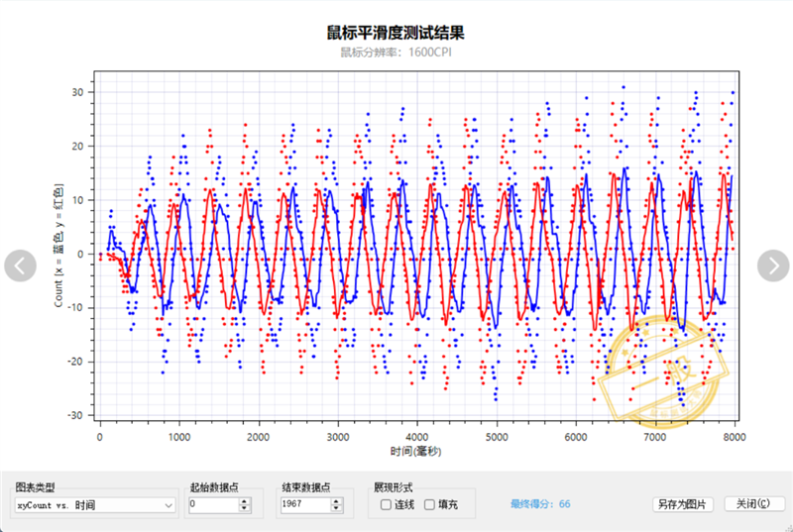The height and width of the screenshot is (532, 793).
Task: Click the y-axis label Count
Action: pos(58,245)
